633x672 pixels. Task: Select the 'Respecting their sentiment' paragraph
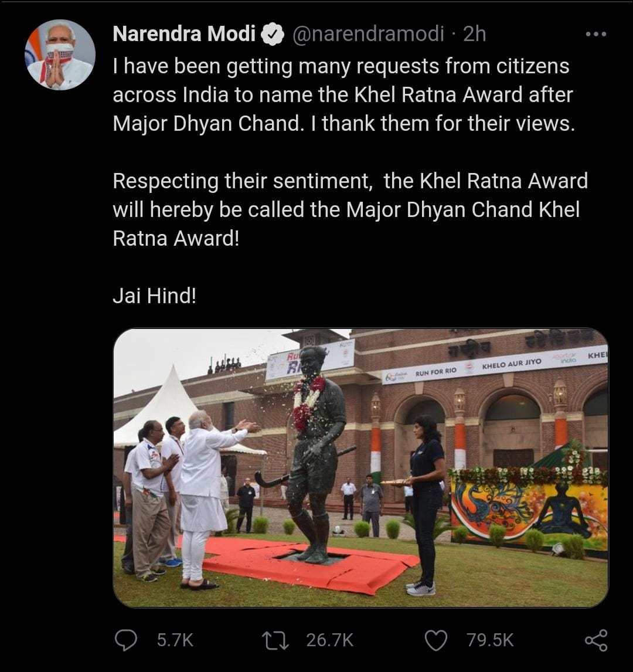pos(350,209)
